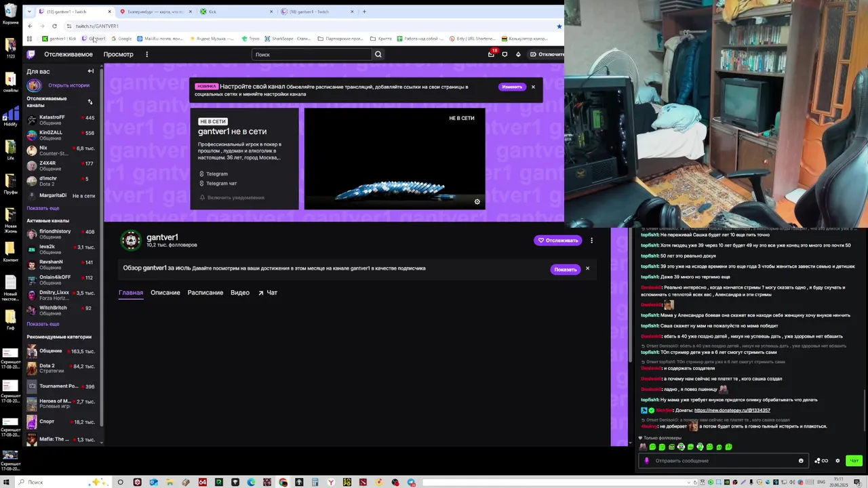Open the donatepay.ru link in chat
The height and width of the screenshot is (488, 868).
click(732, 410)
